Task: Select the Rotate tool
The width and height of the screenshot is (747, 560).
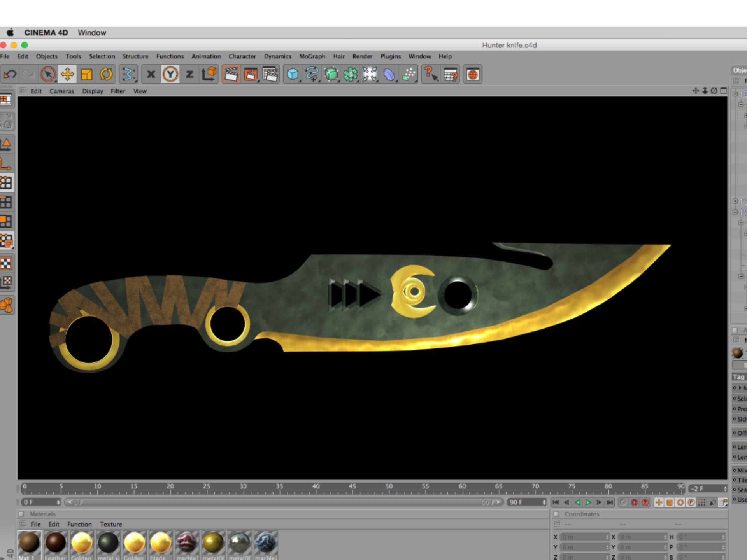Action: [106, 74]
